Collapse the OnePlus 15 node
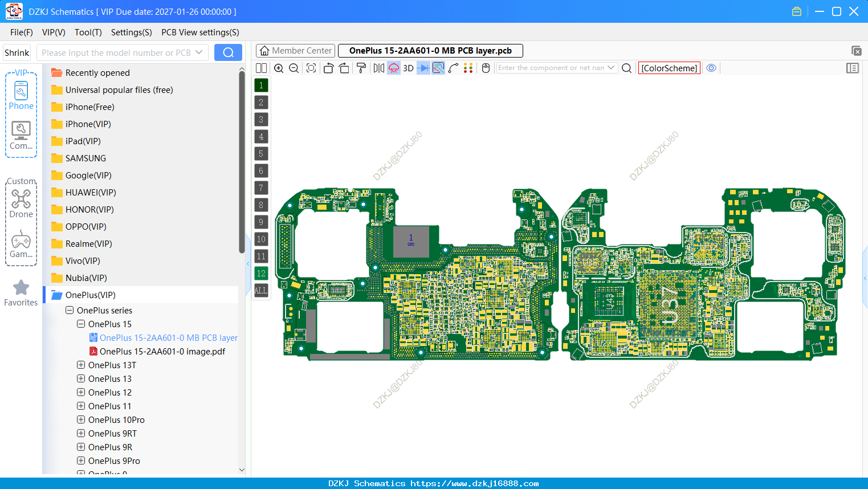The image size is (868, 489). click(x=81, y=324)
